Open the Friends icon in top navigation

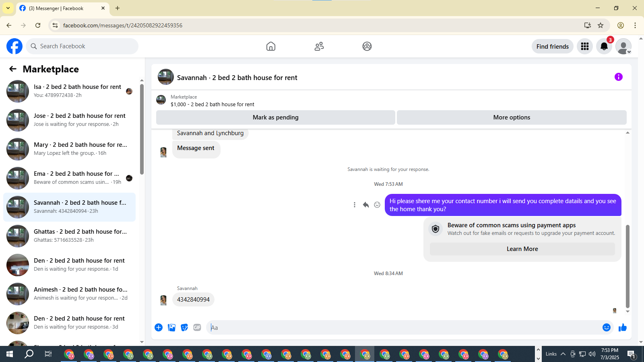[319, 46]
